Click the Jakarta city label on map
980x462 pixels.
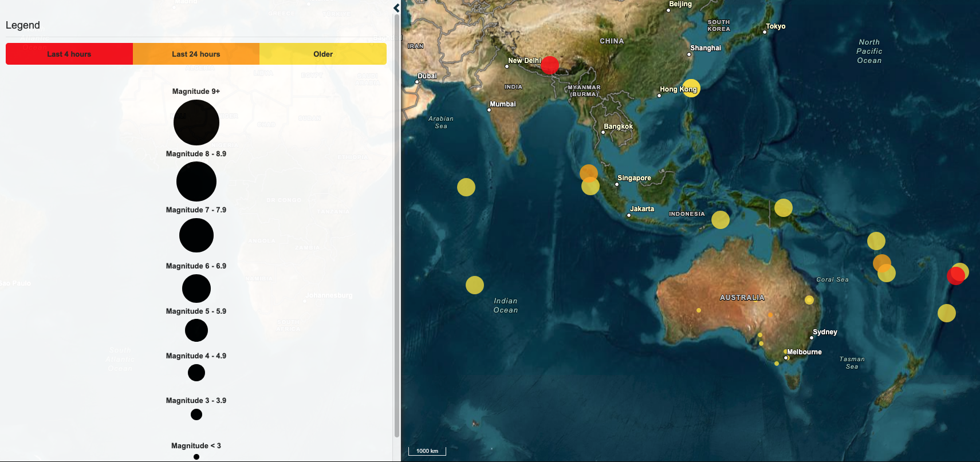(642, 209)
